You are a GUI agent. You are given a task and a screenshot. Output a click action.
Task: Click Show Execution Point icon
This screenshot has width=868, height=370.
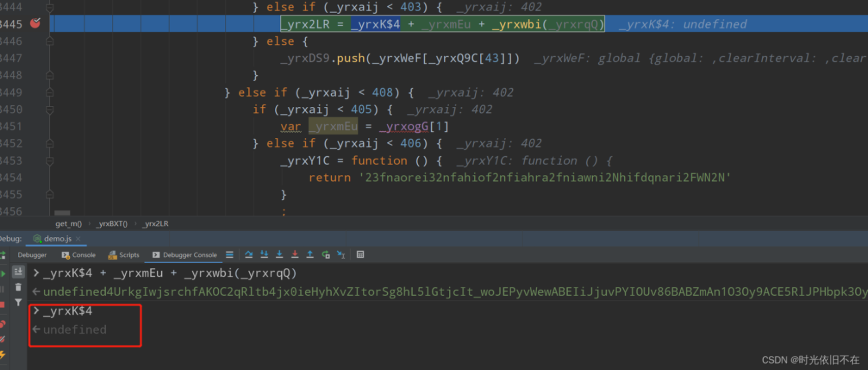click(x=229, y=255)
